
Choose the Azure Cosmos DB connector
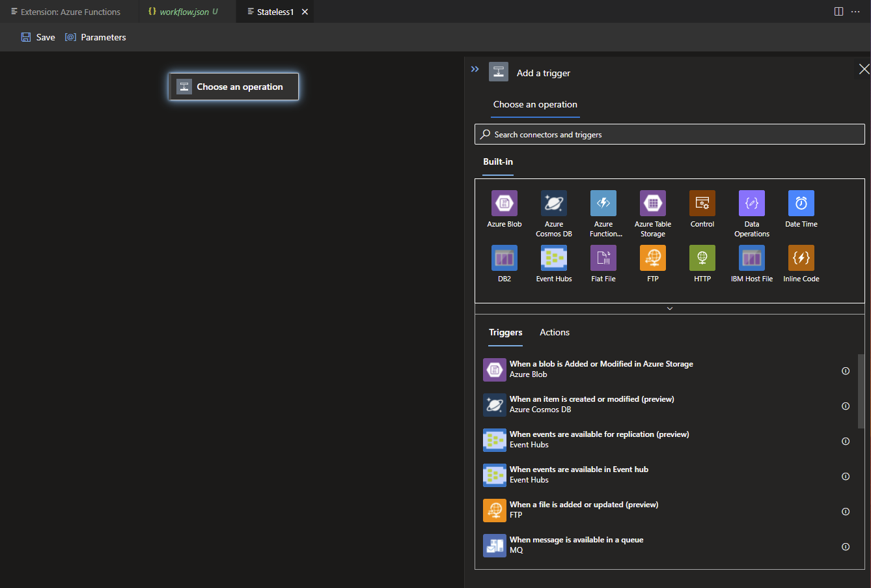554,203
